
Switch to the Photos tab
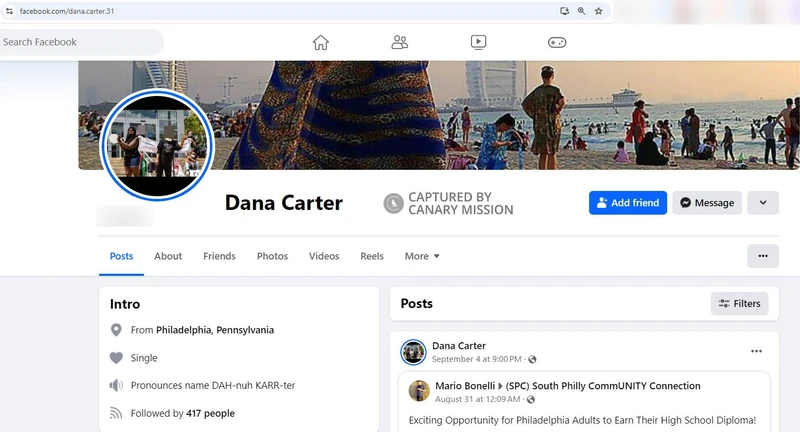tap(272, 256)
